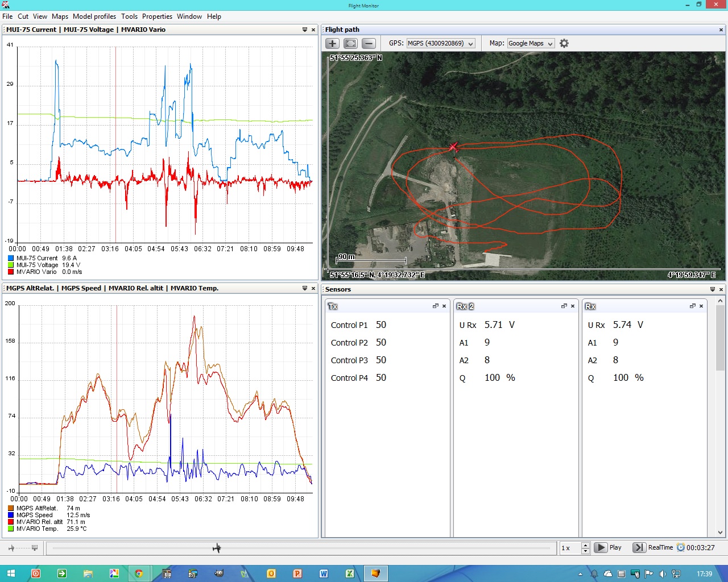The height and width of the screenshot is (582, 728).
Task: Open the View menu
Action: tap(40, 16)
